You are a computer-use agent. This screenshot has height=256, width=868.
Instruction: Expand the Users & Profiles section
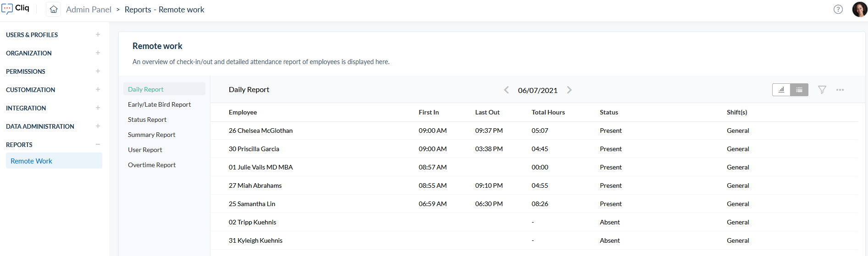click(98, 34)
